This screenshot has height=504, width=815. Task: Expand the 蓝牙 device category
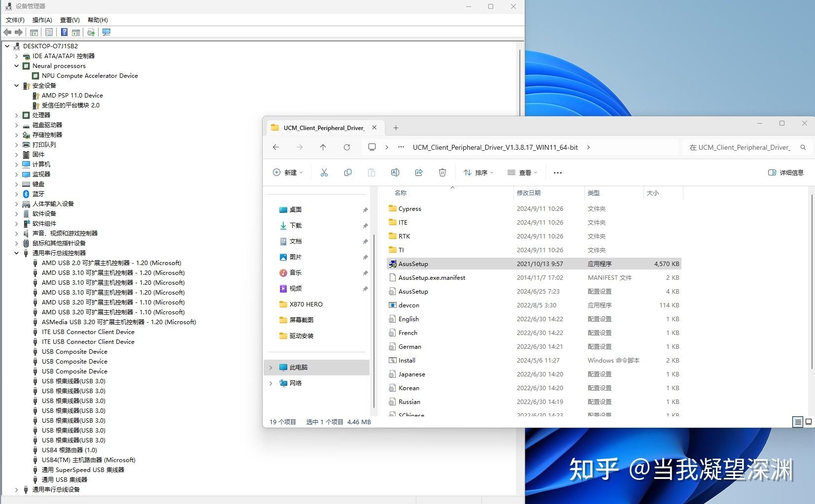pyautogui.click(x=16, y=194)
